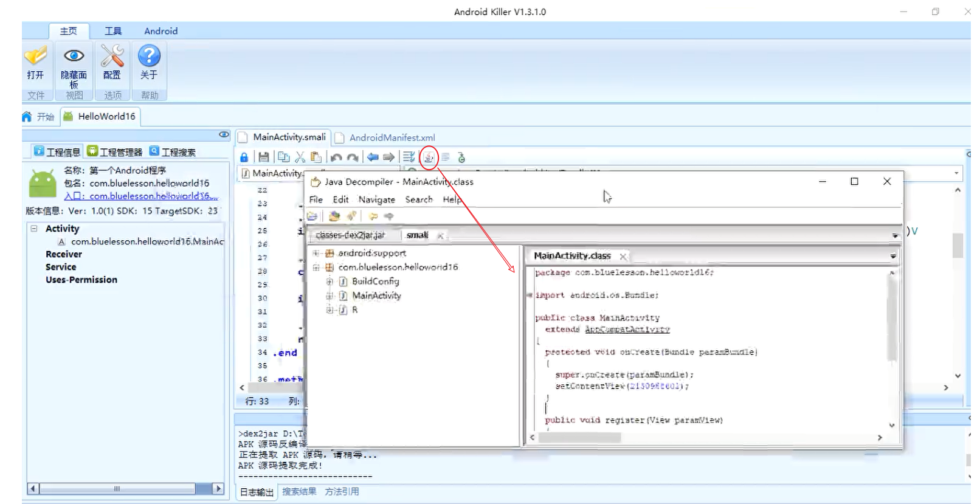This screenshot has width=980, height=504.
Task: Switch to the 工具 ribbon tab
Action: coord(113,31)
